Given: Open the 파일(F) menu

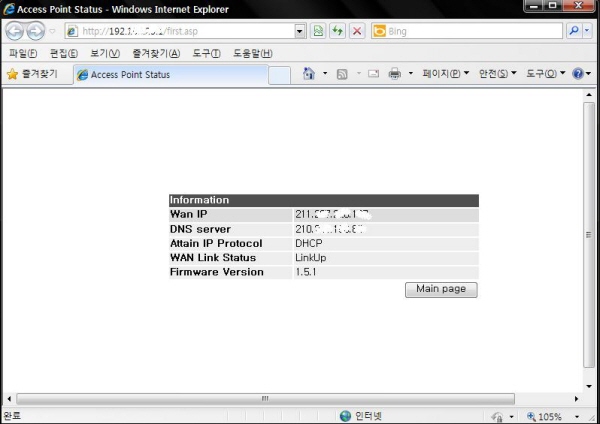Looking at the screenshot, I should 23,53.
